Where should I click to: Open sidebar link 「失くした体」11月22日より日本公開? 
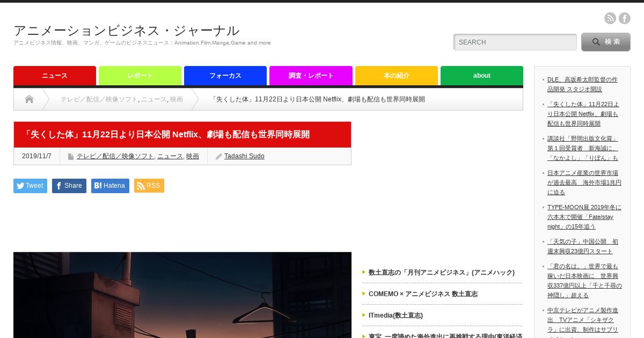(x=583, y=114)
